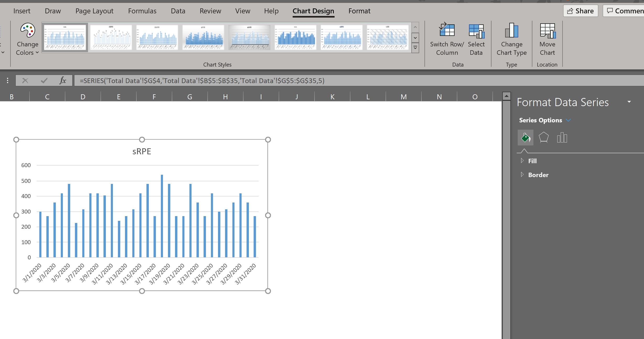Viewport: 644px width, 339px height.
Task: Click the Share button
Action: pyautogui.click(x=581, y=11)
